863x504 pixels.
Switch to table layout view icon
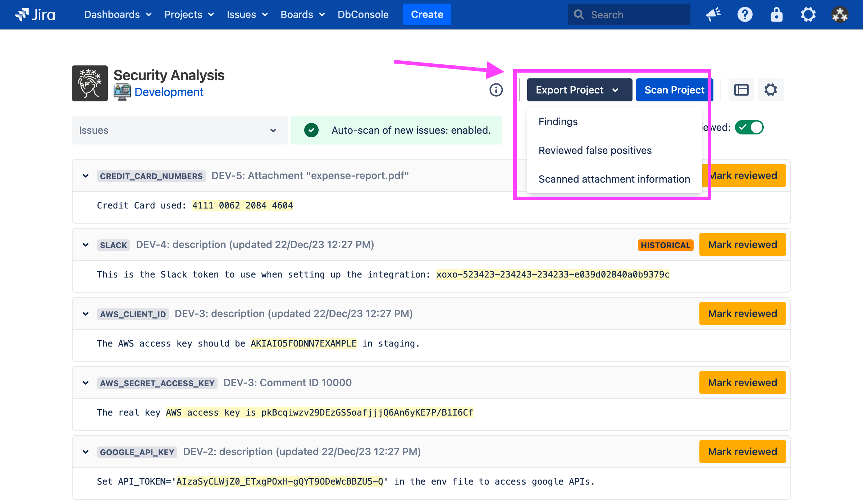coord(741,90)
